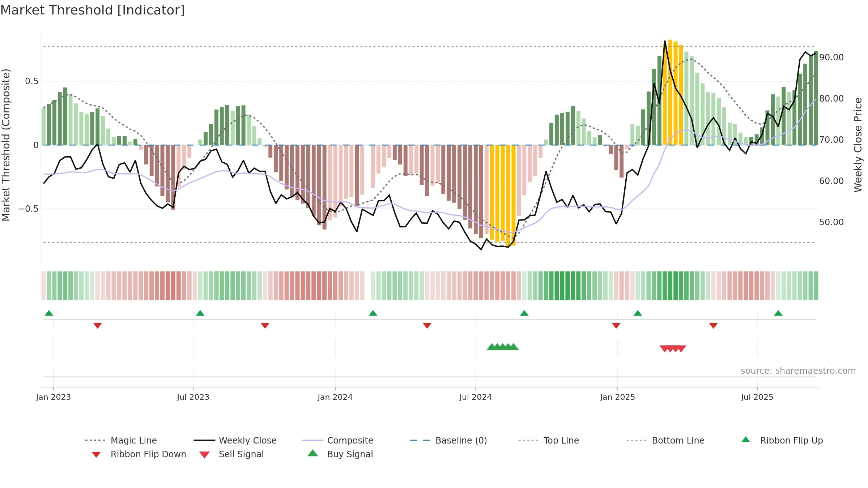Click the ribbon flip up triangle after Jul 2025
This screenshot has width=868, height=488.
pos(778,313)
